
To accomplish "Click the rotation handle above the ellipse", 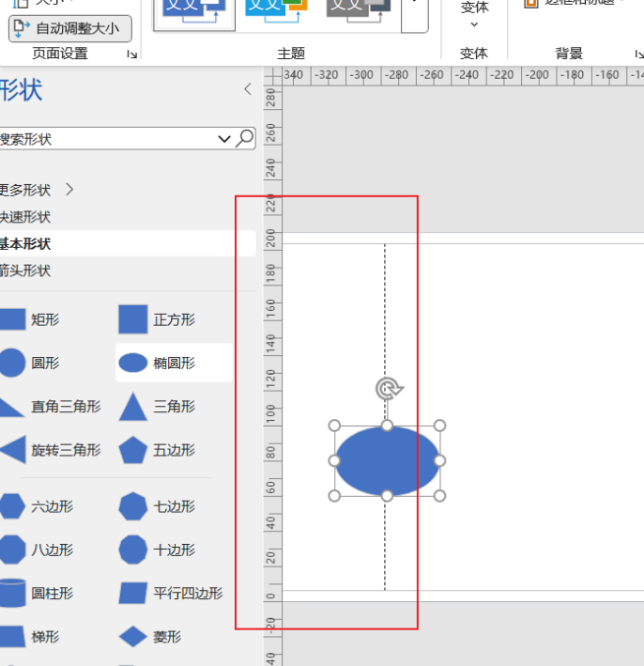I will (x=388, y=388).
